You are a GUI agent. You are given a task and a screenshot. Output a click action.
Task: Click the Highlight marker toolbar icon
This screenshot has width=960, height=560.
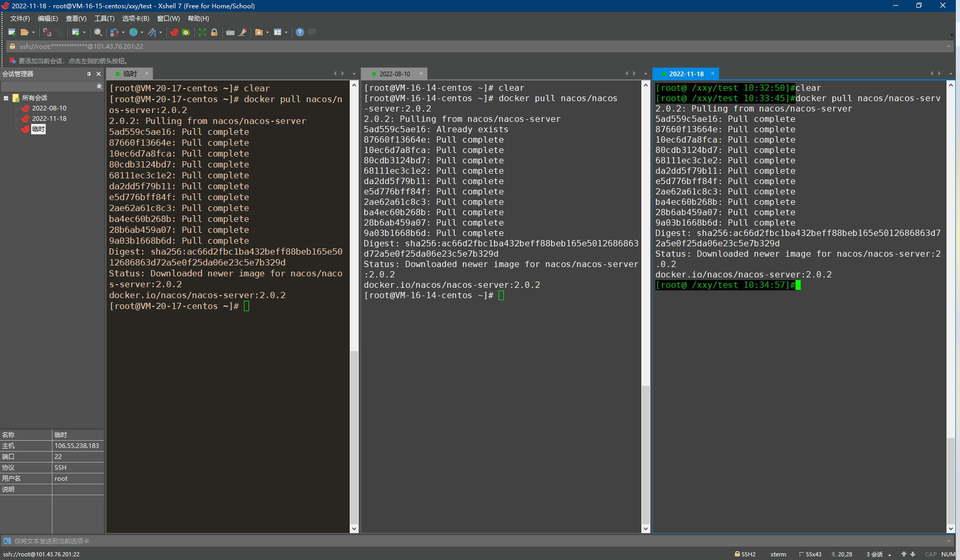(x=242, y=32)
